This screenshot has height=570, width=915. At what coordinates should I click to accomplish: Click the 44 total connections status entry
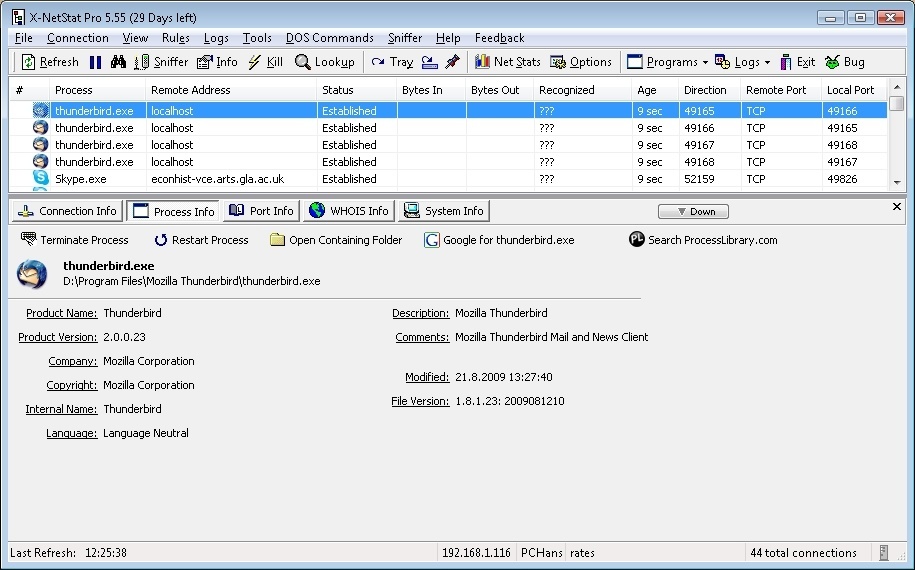click(804, 552)
